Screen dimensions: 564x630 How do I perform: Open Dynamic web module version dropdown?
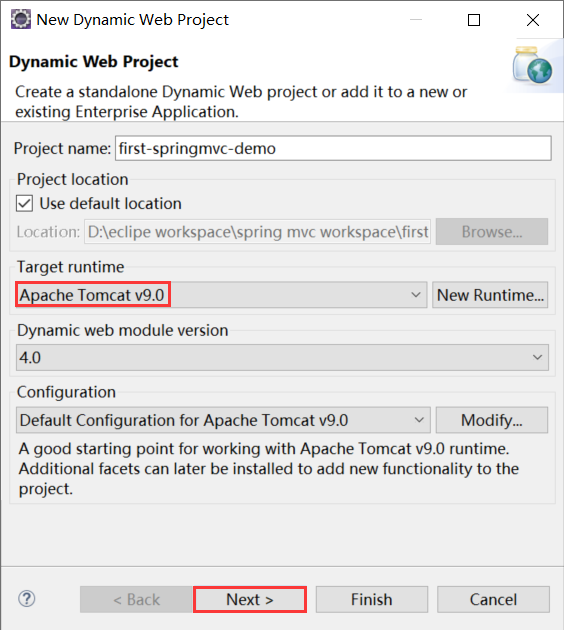(282, 358)
